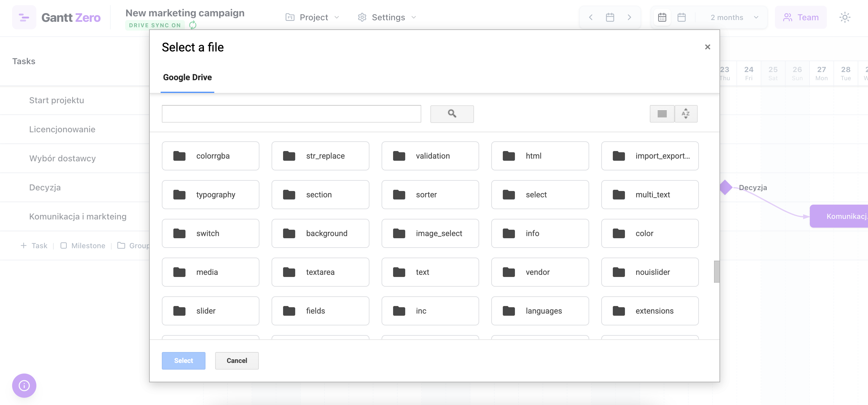The width and height of the screenshot is (868, 405).
Task: Open the Settings dropdown chevron
Action: tap(413, 18)
